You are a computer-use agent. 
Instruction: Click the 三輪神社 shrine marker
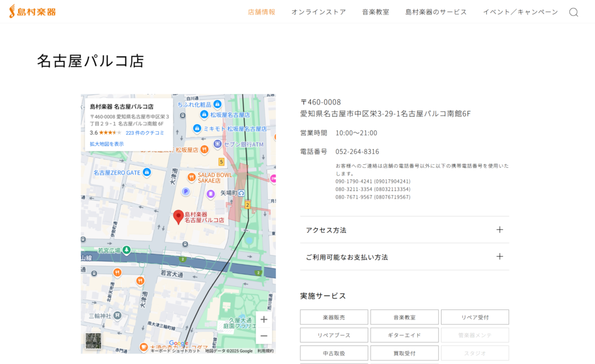(117, 315)
